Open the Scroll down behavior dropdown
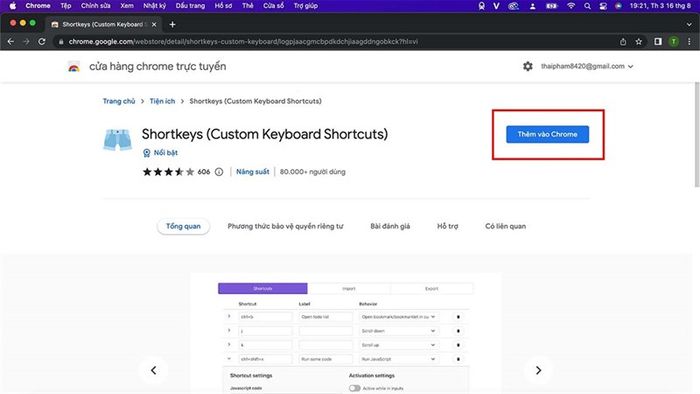Image resolution: width=700 pixels, height=394 pixels. coord(398,331)
